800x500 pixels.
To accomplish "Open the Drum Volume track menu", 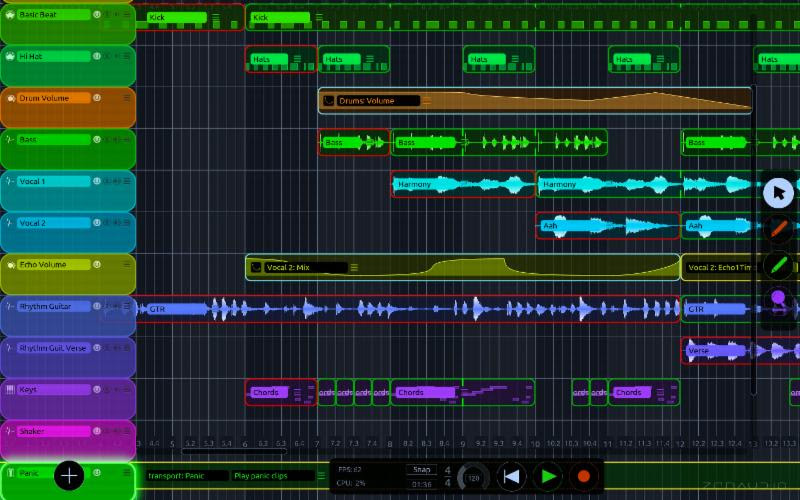I will [x=127, y=98].
